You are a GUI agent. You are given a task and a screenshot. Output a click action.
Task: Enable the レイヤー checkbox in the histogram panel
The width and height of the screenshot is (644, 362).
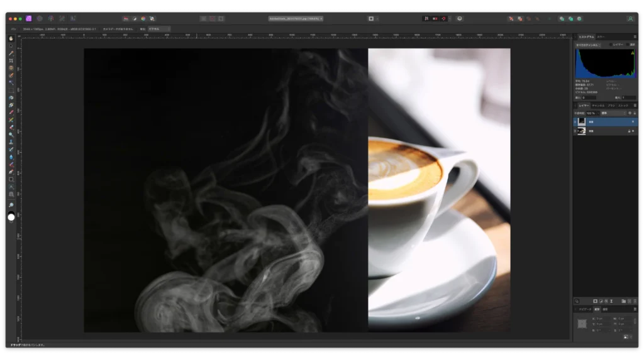pyautogui.click(x=609, y=45)
